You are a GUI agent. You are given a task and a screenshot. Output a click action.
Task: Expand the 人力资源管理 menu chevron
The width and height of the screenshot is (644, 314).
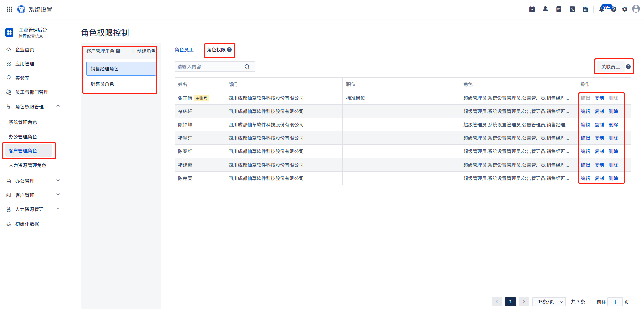pos(58,209)
